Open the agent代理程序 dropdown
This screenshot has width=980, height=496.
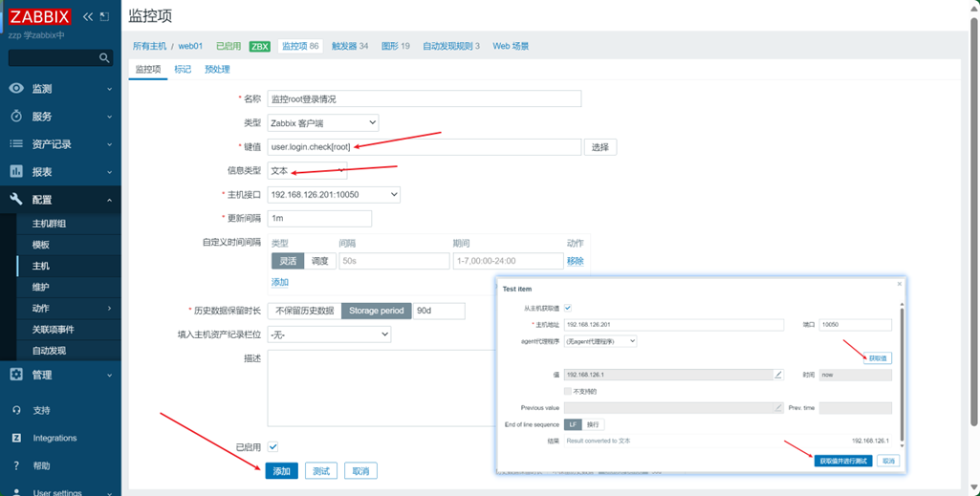(600, 341)
